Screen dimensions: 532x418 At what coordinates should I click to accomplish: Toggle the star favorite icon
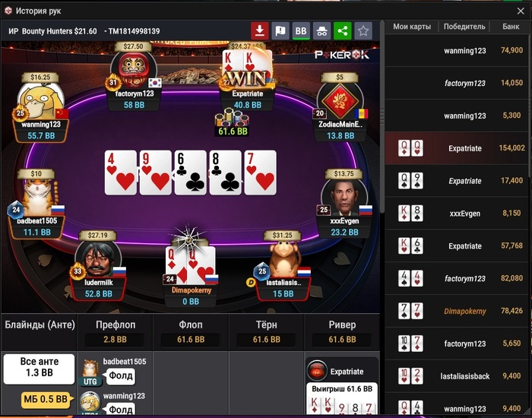(x=363, y=31)
